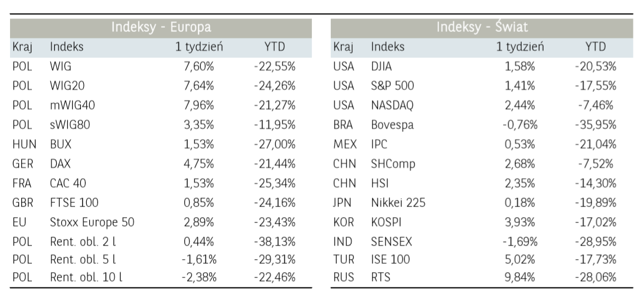Click the Indeksy - Świat table header
644x294 pixels.
tap(482, 27)
